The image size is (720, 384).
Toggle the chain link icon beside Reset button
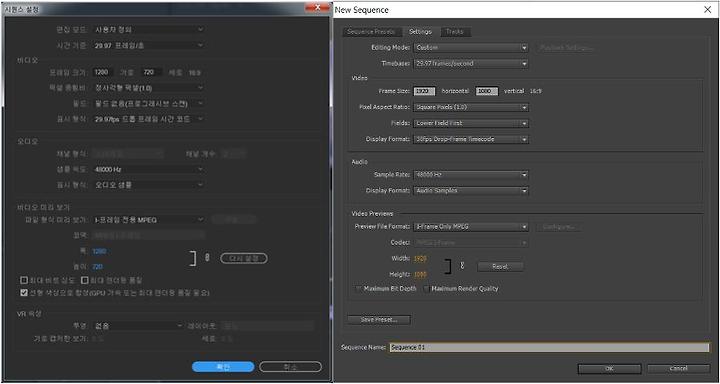tap(462, 266)
